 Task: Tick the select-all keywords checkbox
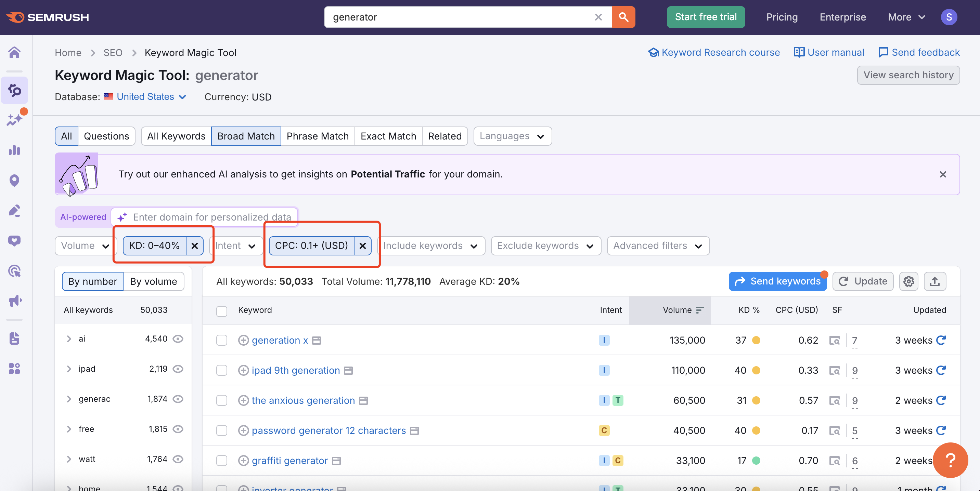tap(222, 311)
